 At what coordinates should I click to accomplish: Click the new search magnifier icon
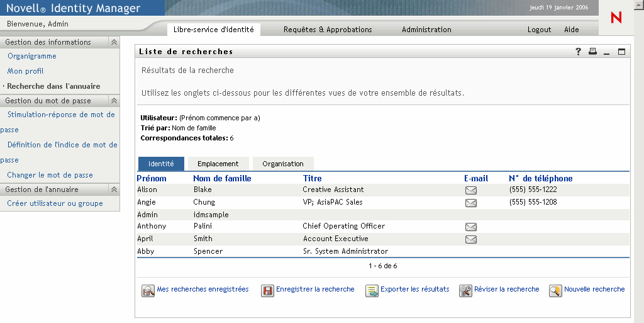tap(555, 290)
